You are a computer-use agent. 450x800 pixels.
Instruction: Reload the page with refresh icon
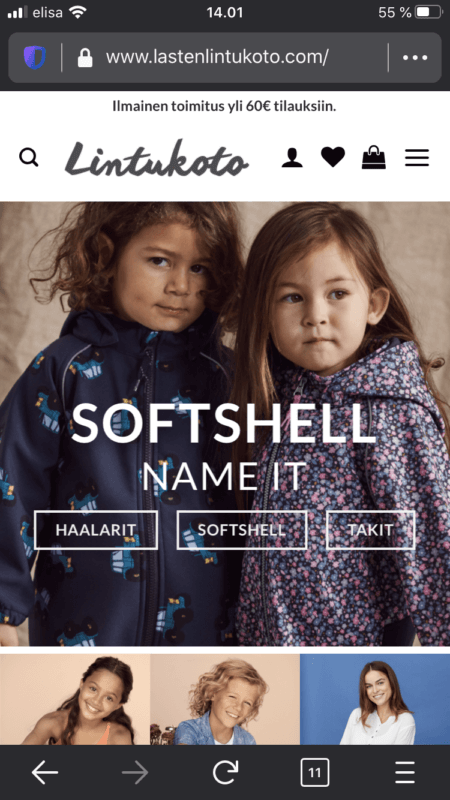click(225, 772)
